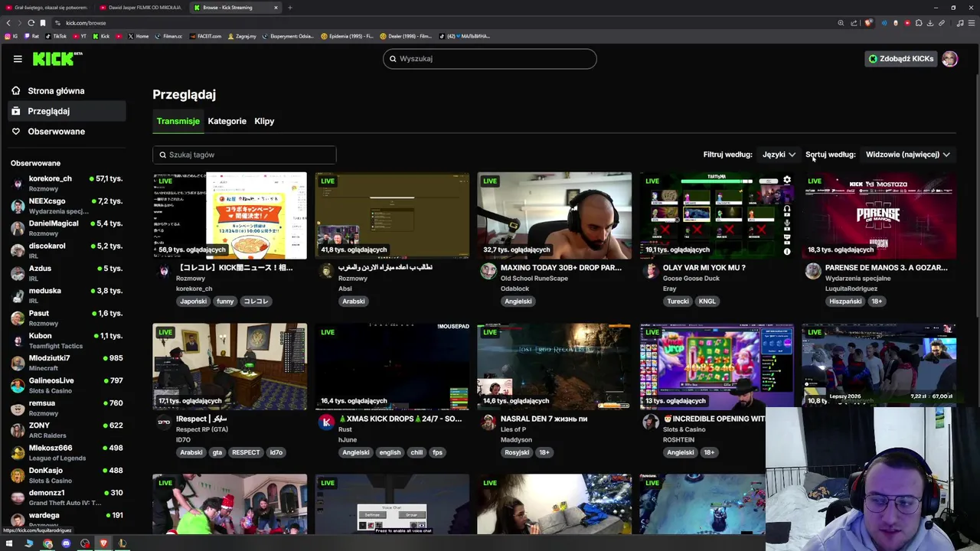Open Chrome from the taskbar
The height and width of the screenshot is (551, 980).
point(47,543)
